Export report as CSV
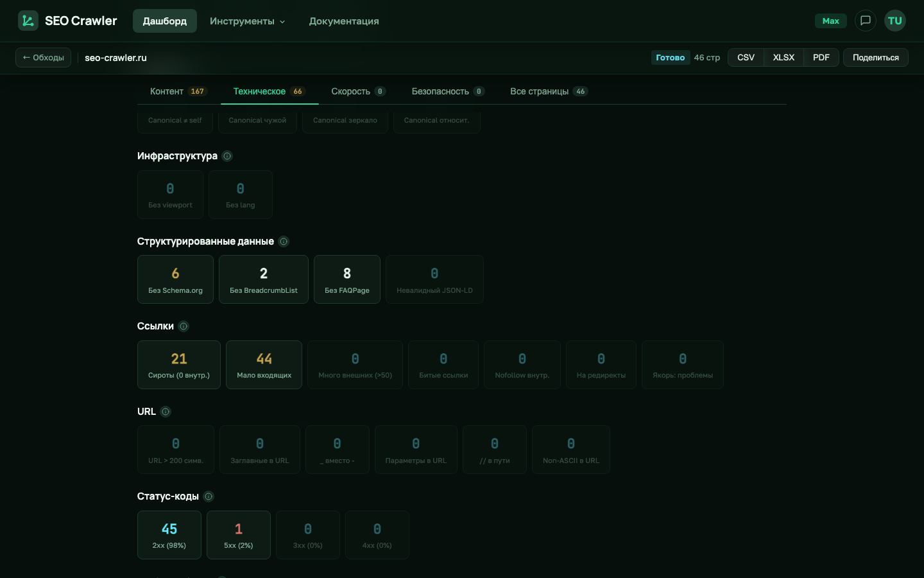Screen dimensions: 924x578 coord(746,58)
